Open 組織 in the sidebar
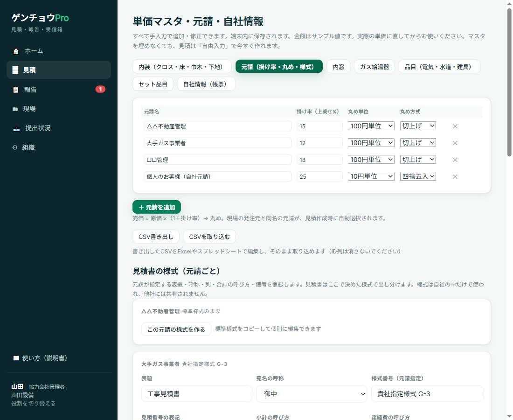The image size is (513, 420). tap(59, 147)
